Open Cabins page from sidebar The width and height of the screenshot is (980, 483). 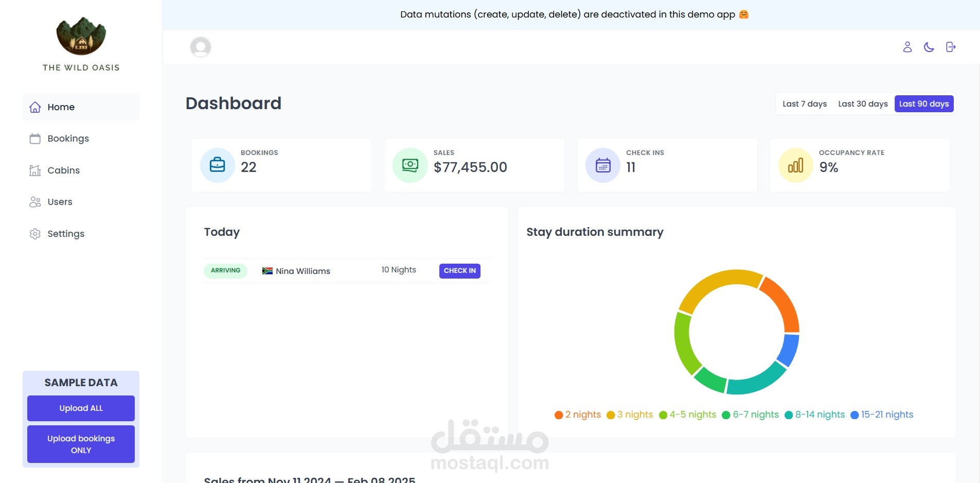tap(81, 170)
